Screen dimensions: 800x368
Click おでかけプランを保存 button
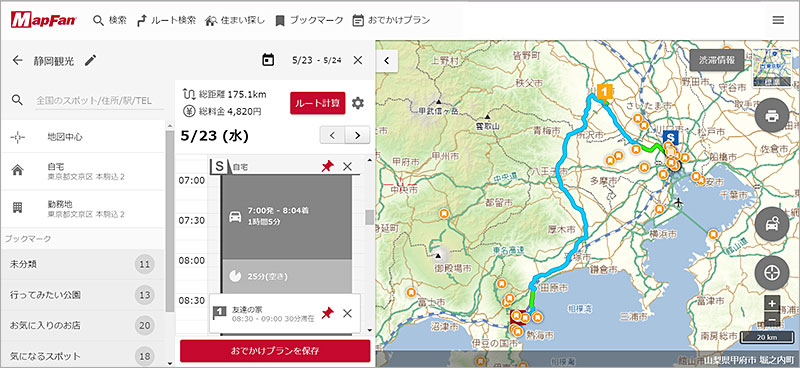(275, 351)
